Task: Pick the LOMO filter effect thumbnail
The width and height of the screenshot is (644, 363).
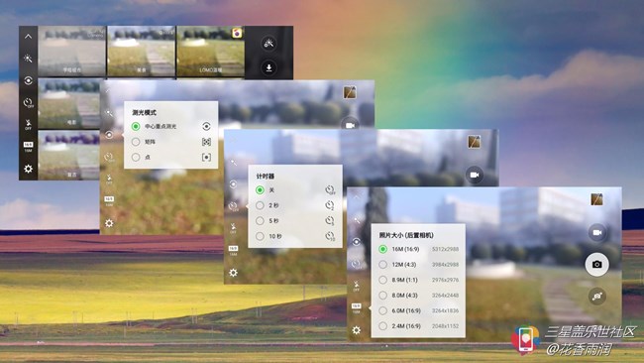Action: [x=211, y=51]
